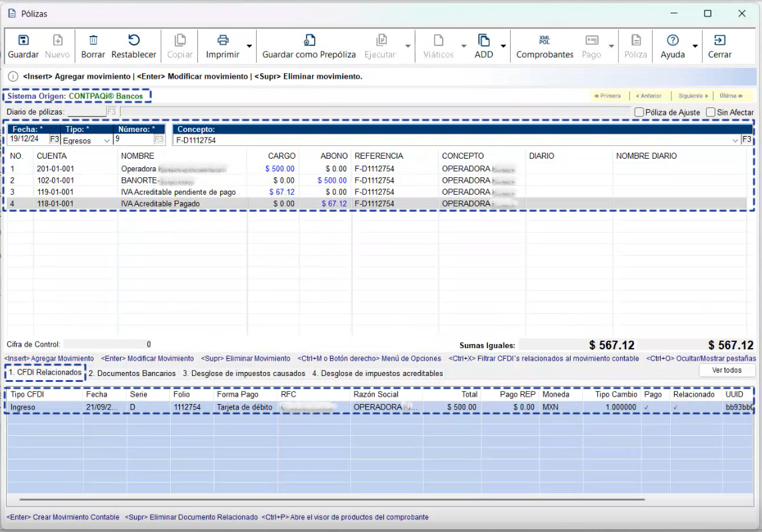
Task: Expand the Tipo Egresos dropdown
Action: pos(105,141)
